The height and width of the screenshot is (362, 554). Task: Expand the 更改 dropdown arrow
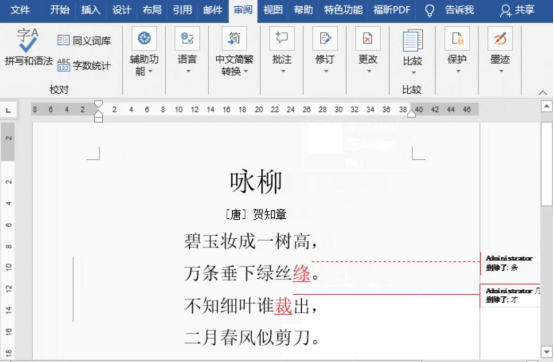[369, 71]
